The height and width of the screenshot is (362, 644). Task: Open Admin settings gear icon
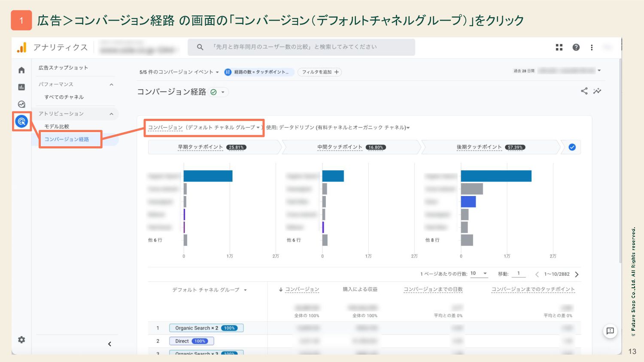coord(21,340)
